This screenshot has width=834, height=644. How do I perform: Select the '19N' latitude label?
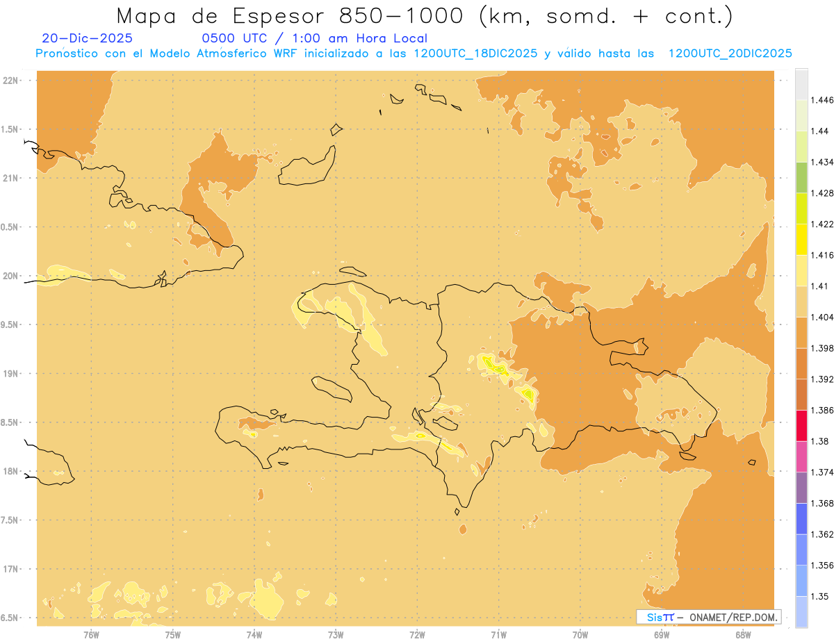click(x=11, y=374)
